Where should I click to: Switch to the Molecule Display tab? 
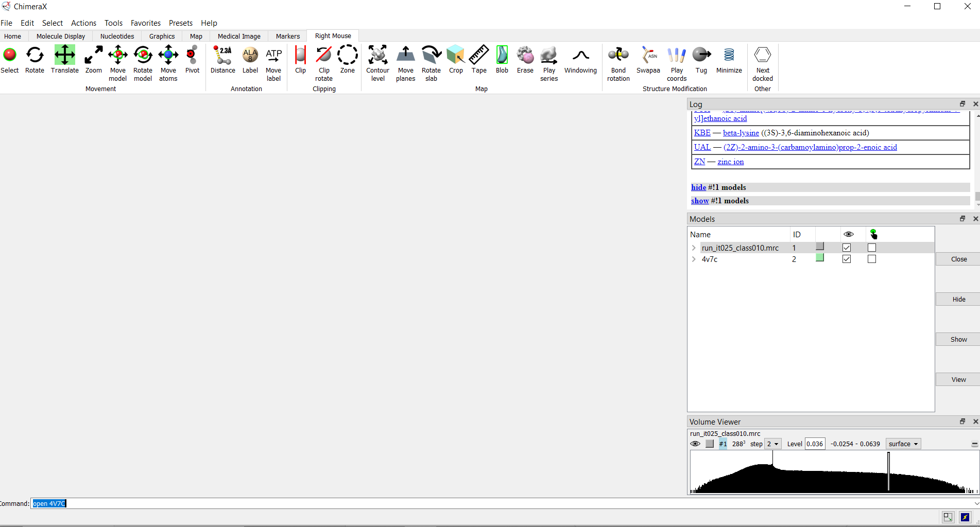tap(61, 36)
